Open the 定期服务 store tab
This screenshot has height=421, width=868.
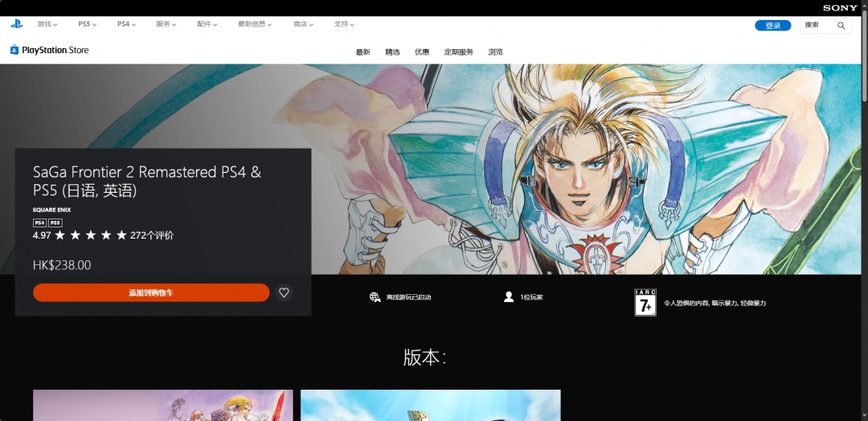(459, 52)
